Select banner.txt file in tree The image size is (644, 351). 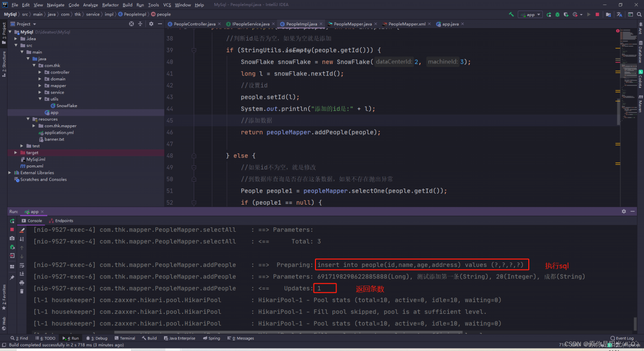[x=51, y=139]
